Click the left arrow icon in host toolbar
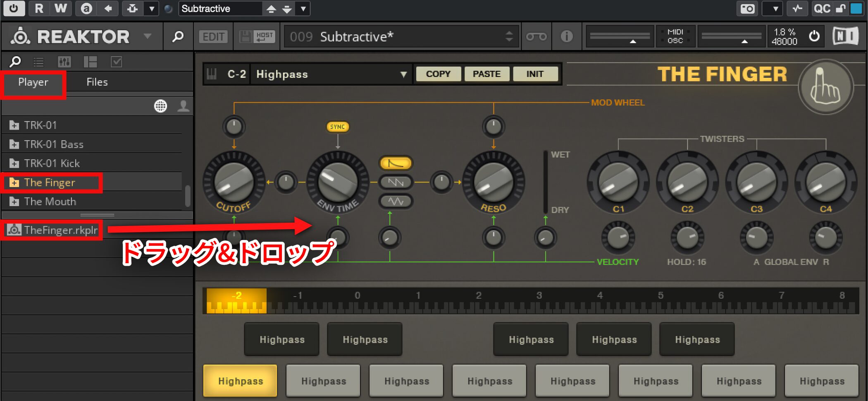This screenshot has width=868, height=401. point(108,8)
